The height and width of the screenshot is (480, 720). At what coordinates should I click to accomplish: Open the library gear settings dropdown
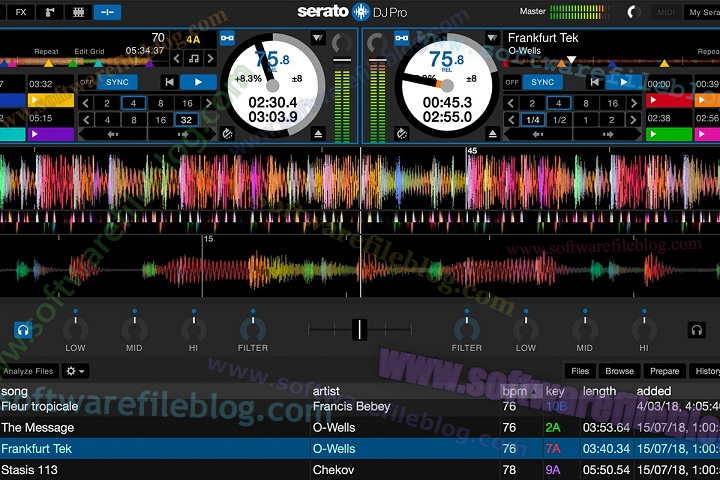coord(75,371)
